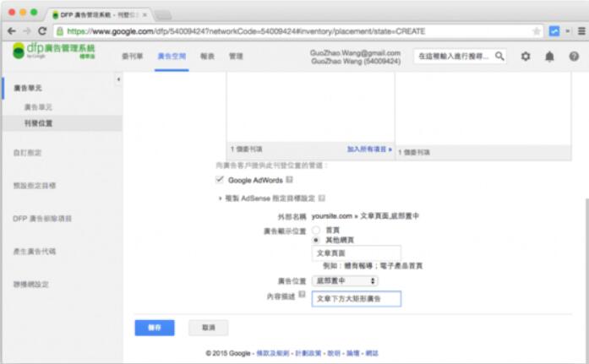The width and height of the screenshot is (589, 364).
Task: Click the 內容描述 text field
Action: point(356,298)
